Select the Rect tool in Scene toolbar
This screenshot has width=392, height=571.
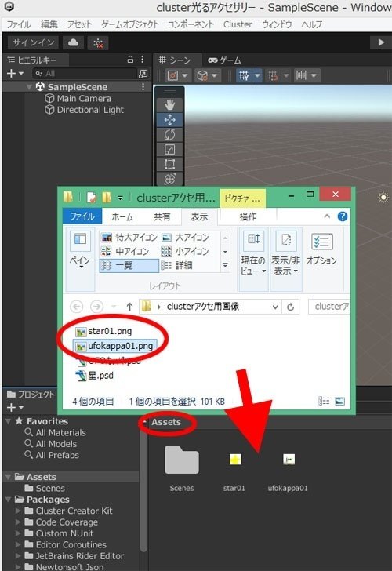[169, 164]
